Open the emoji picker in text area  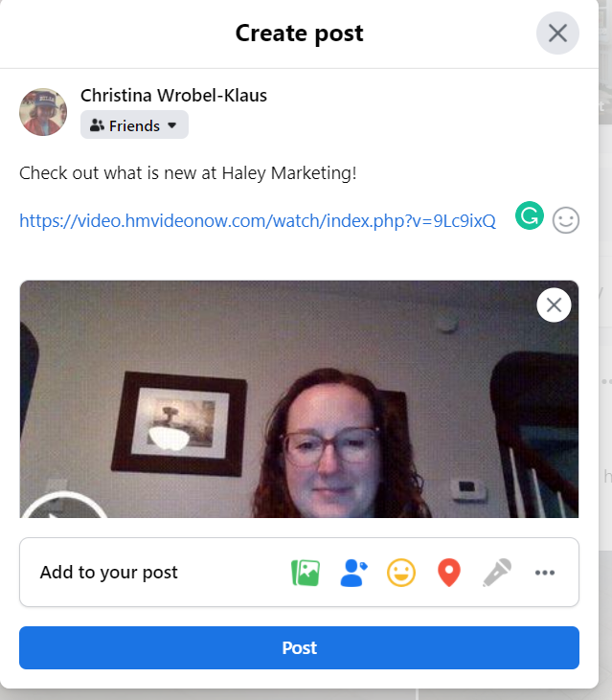click(x=566, y=220)
